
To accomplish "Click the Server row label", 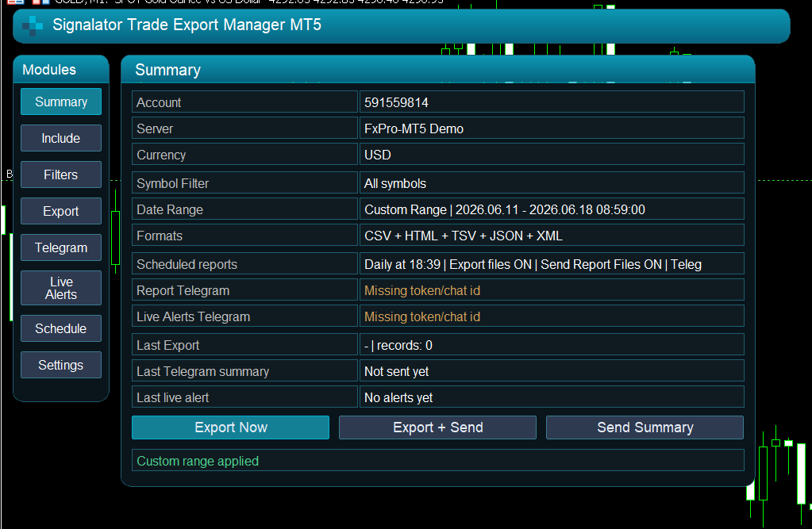I will 245,128.
